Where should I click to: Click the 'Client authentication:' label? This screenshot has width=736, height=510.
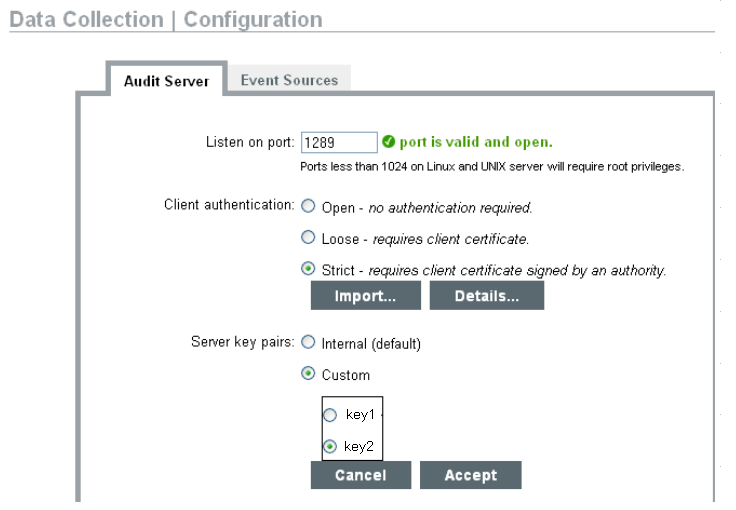point(228,204)
